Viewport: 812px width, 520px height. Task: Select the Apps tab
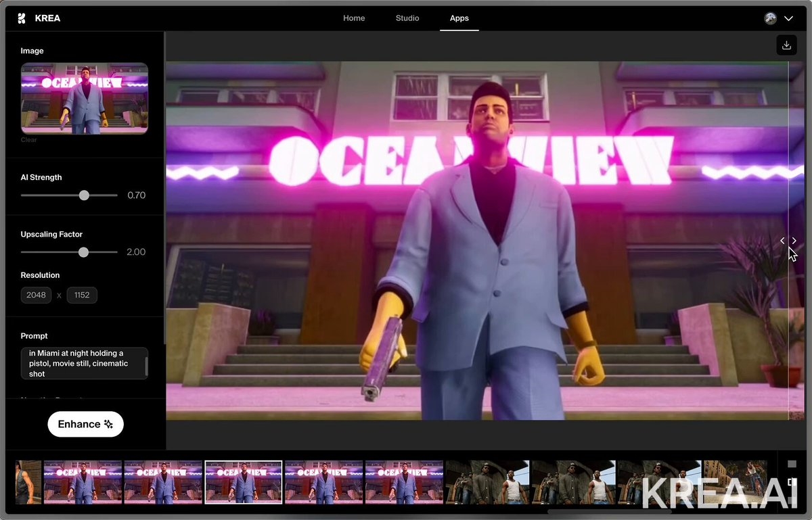pyautogui.click(x=459, y=18)
